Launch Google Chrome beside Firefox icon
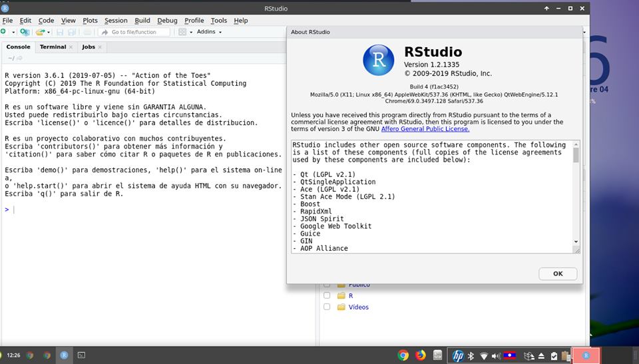This screenshot has width=639, height=364. [x=403, y=355]
